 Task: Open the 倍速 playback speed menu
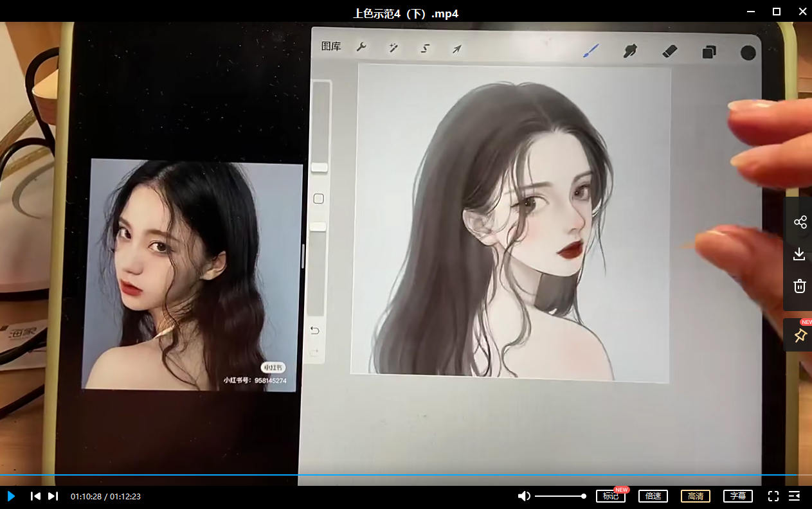(x=653, y=496)
